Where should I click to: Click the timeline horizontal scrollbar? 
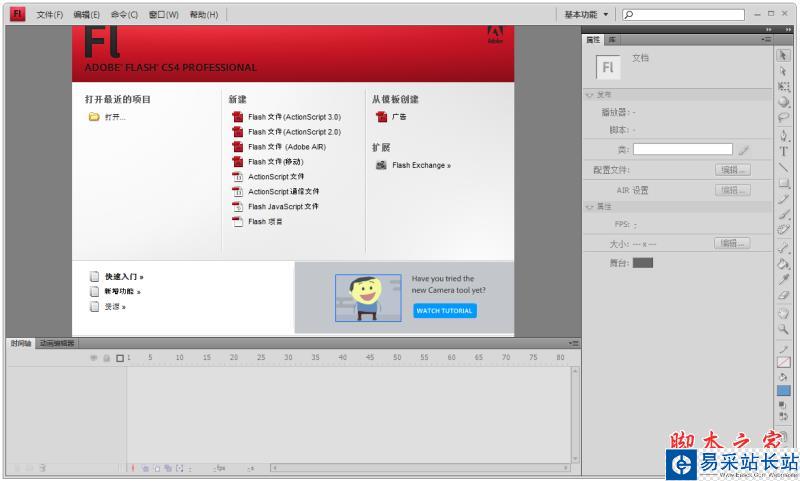pos(420,468)
